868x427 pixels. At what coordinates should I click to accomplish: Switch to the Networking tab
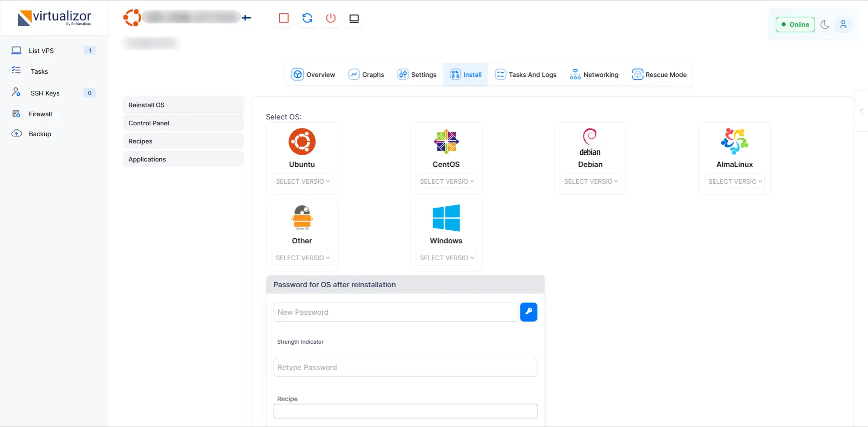coord(594,75)
